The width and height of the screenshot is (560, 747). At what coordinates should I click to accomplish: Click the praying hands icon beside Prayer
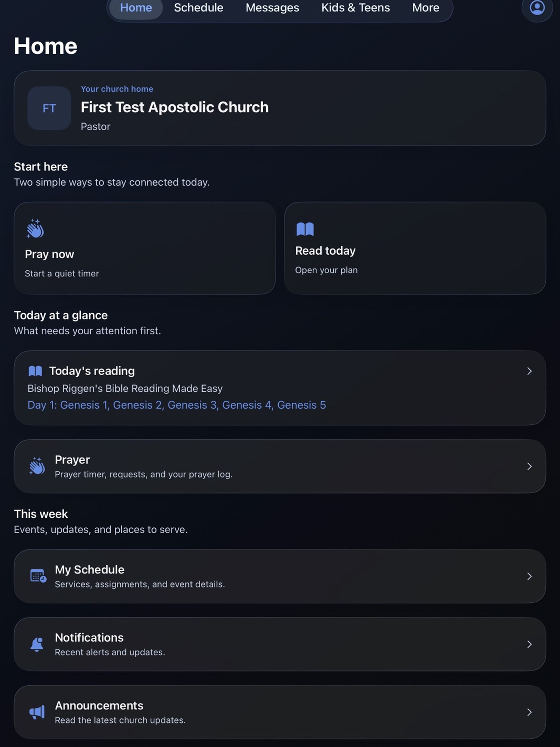click(x=37, y=466)
